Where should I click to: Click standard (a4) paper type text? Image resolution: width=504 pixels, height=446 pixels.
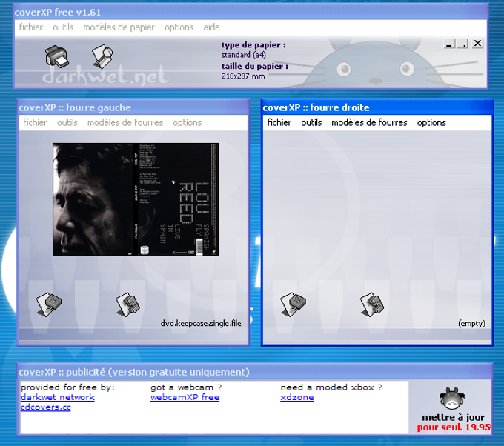tap(244, 55)
